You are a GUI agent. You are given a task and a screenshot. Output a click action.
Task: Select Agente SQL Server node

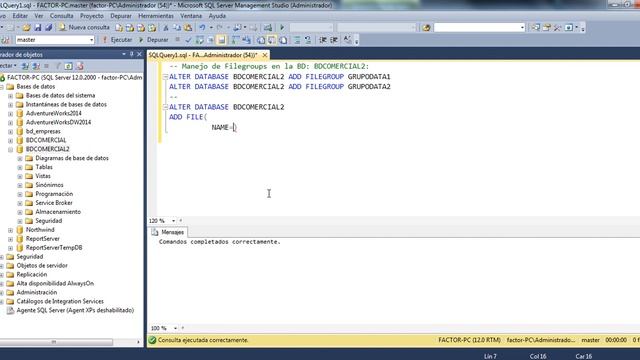tap(75, 310)
